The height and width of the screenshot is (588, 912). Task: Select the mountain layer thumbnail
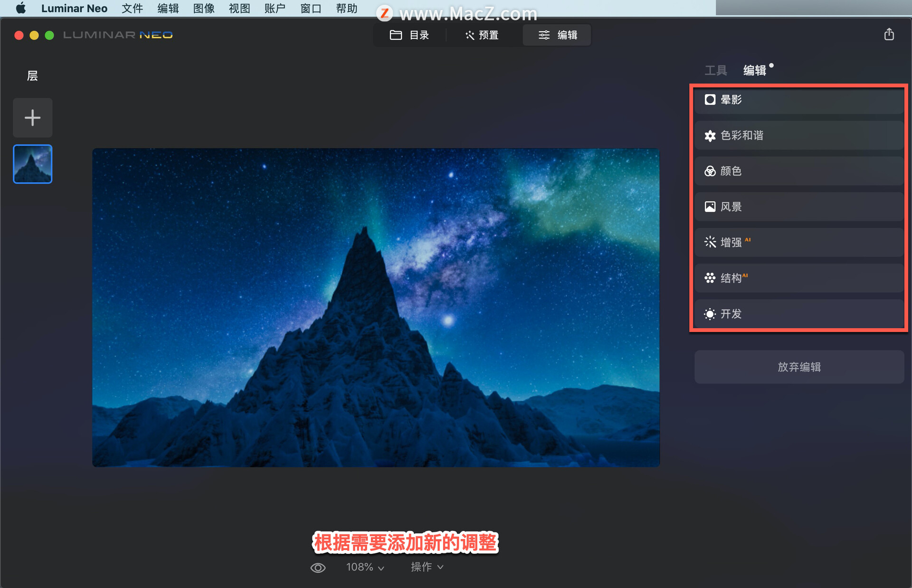click(x=33, y=164)
